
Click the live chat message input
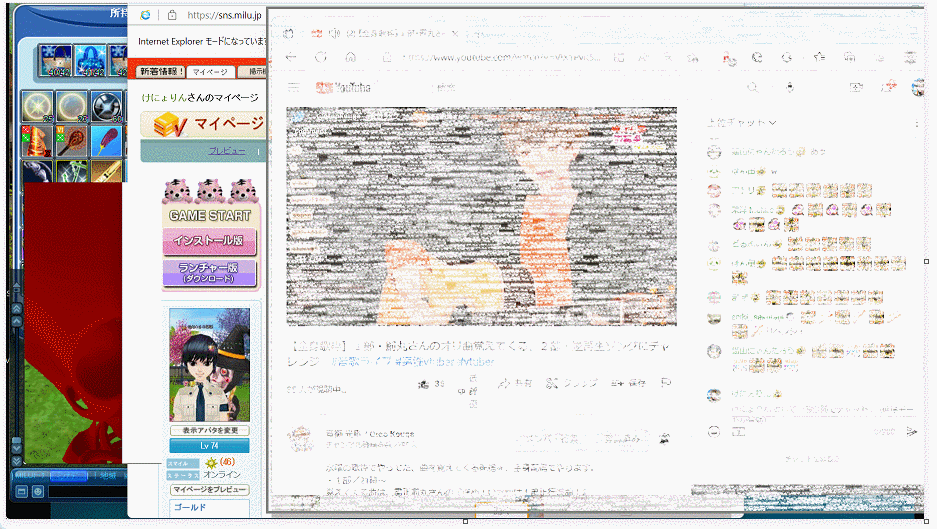coord(822,411)
